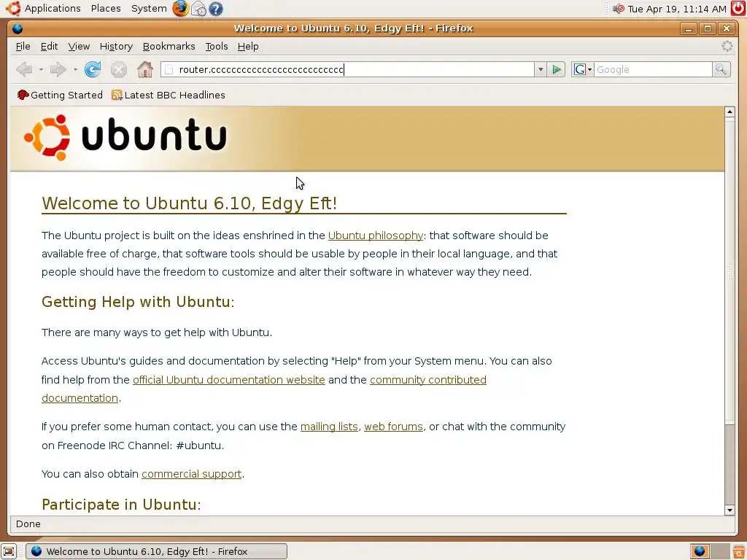The image size is (747, 560).
Task: Open the Back history dropdown arrow
Action: [41, 69]
